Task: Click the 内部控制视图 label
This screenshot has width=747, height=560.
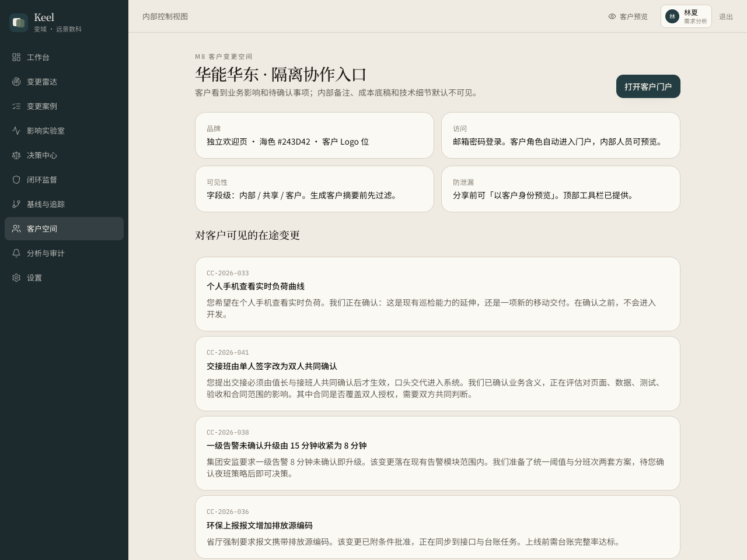Action: coord(165,16)
